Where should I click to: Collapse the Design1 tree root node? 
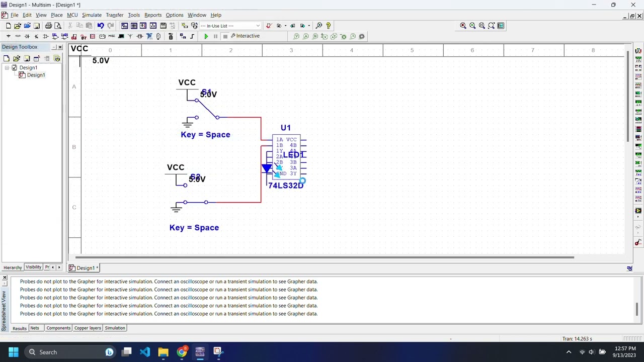tap(8, 67)
